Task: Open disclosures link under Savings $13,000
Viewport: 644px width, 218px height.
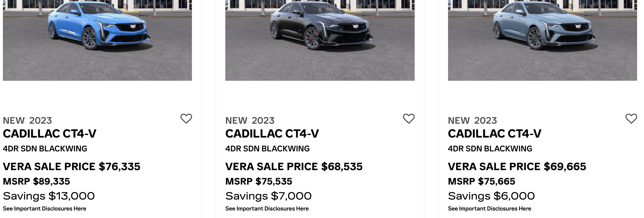Action: click(x=45, y=208)
